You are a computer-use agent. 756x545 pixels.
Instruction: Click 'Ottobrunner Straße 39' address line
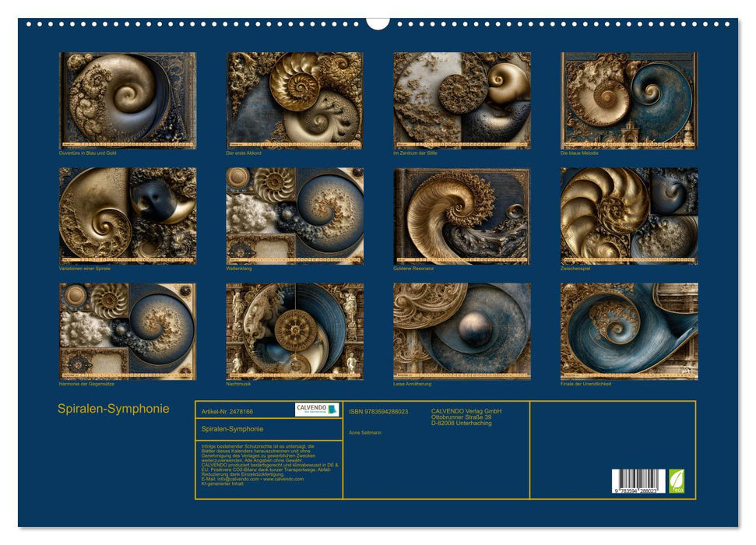click(462, 417)
